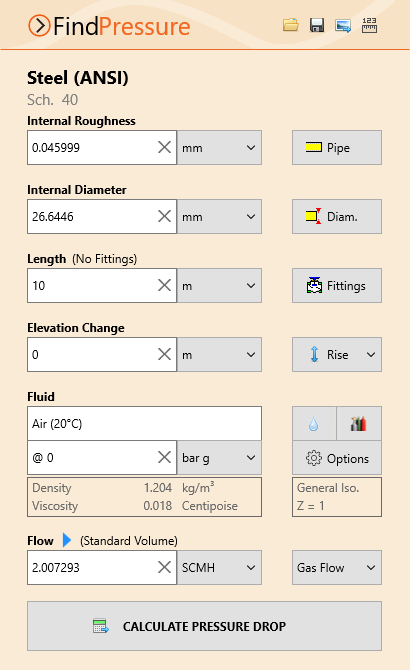Viewport: 410px width, 670px height.
Task: Clear the Flow value
Action: [x=164, y=567]
